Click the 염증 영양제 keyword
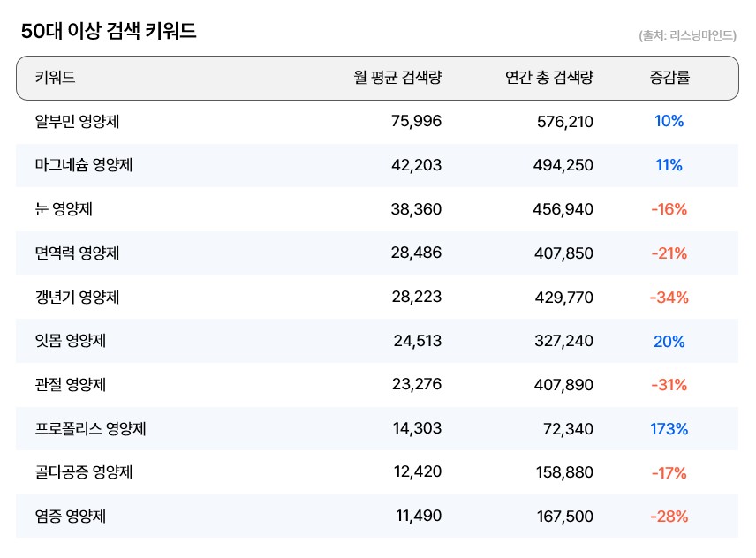Screen dimensions: 756x558 point(71,517)
